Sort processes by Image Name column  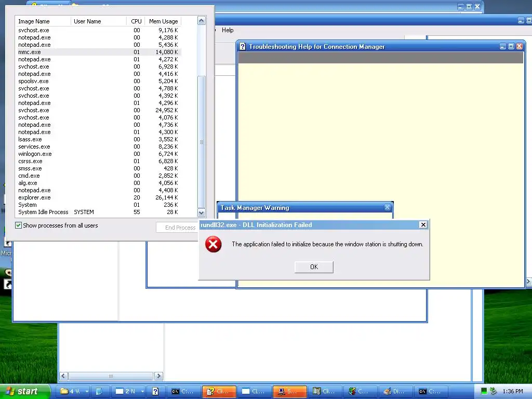[43, 21]
